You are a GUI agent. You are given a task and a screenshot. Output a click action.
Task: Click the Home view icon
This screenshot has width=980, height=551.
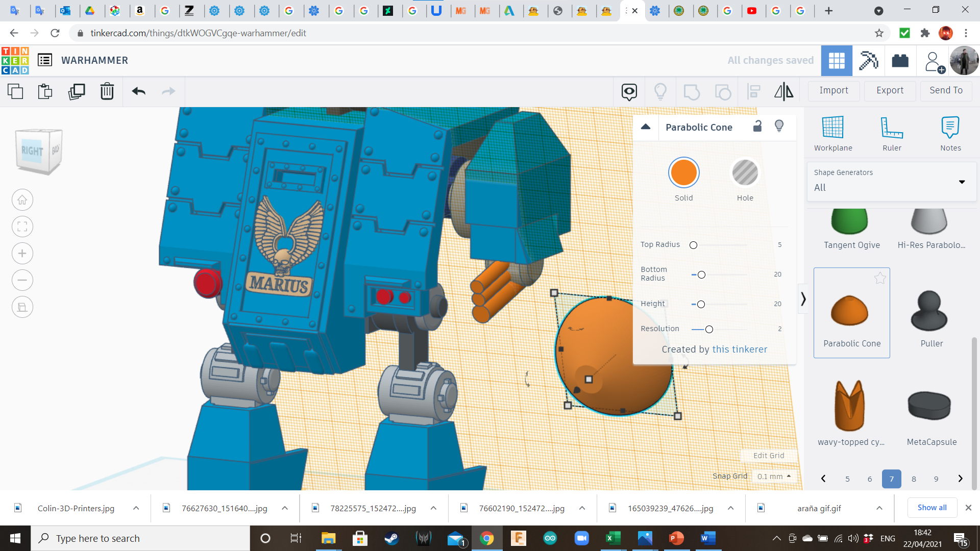click(22, 200)
